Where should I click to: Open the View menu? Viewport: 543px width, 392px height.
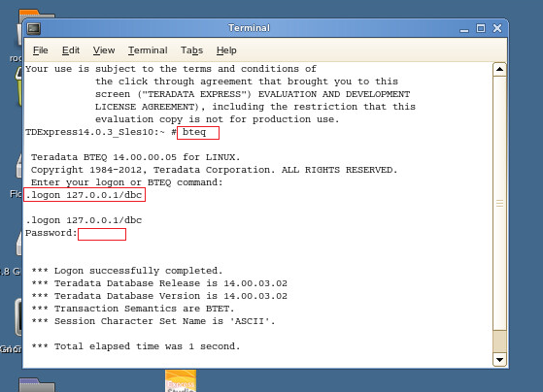point(104,50)
